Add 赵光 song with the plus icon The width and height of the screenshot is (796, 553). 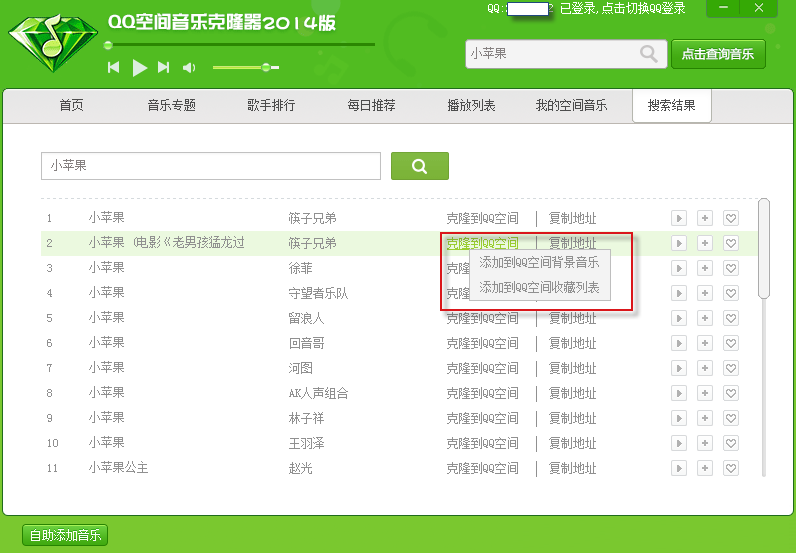point(705,468)
